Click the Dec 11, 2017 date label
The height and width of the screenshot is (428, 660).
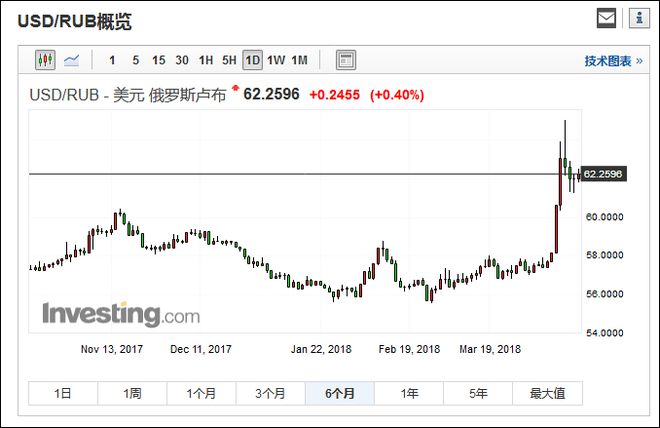pyautogui.click(x=201, y=349)
